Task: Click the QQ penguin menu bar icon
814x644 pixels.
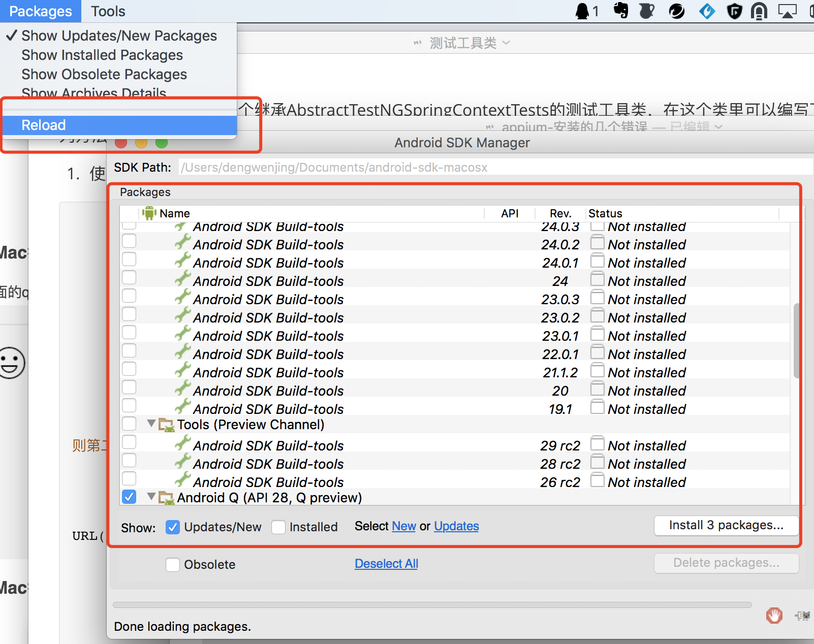Action: click(582, 11)
